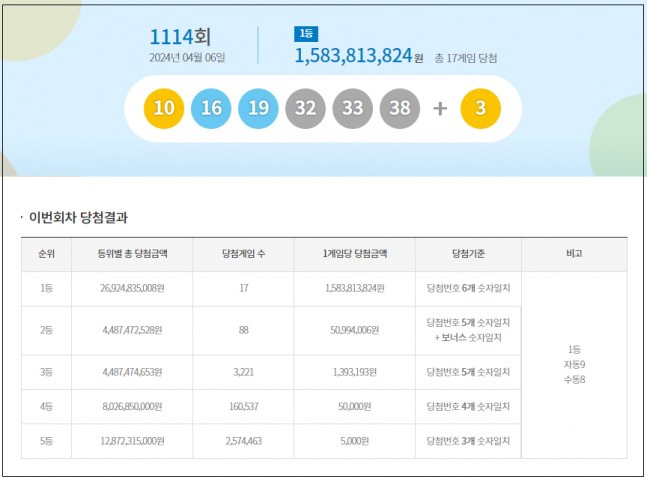Select the date 2024년 04월 06일
The width and height of the screenshot is (647, 482).
click(187, 57)
